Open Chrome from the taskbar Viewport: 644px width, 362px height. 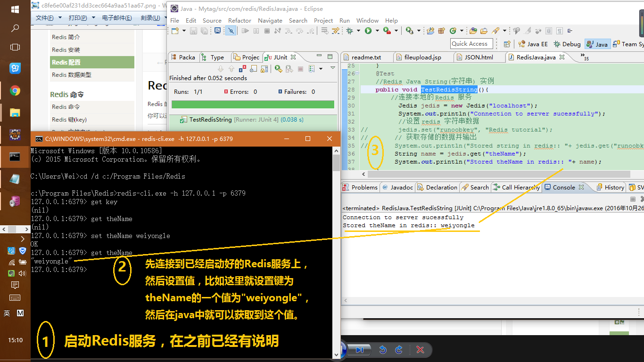click(x=15, y=90)
